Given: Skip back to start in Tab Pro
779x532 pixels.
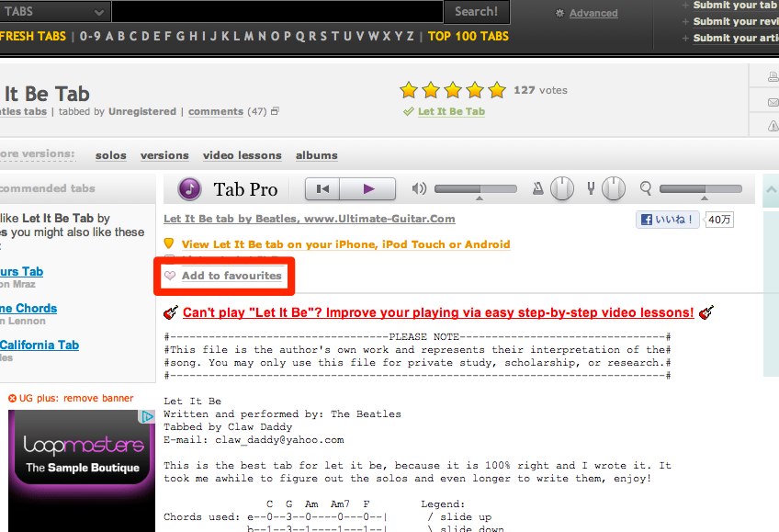Looking at the screenshot, I should pyautogui.click(x=322, y=189).
